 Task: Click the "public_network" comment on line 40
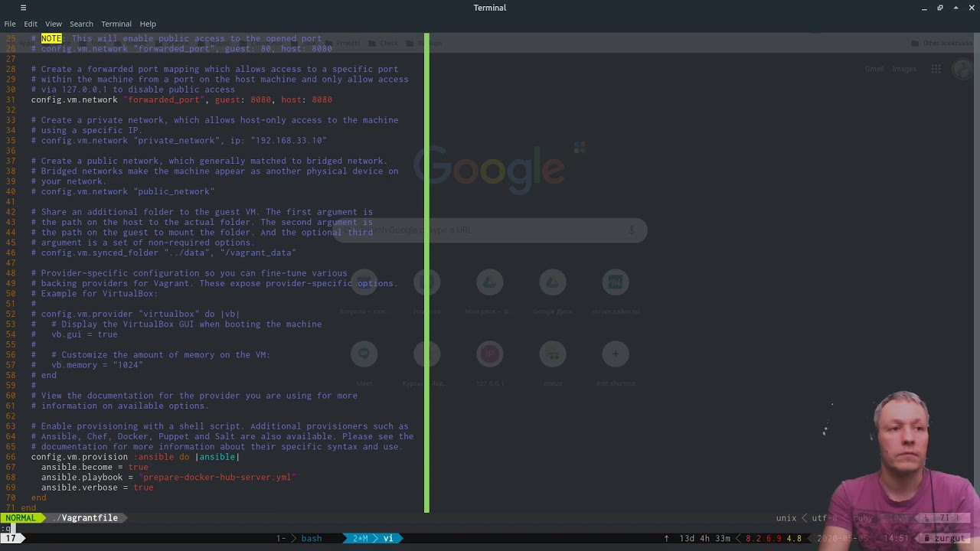click(x=174, y=191)
